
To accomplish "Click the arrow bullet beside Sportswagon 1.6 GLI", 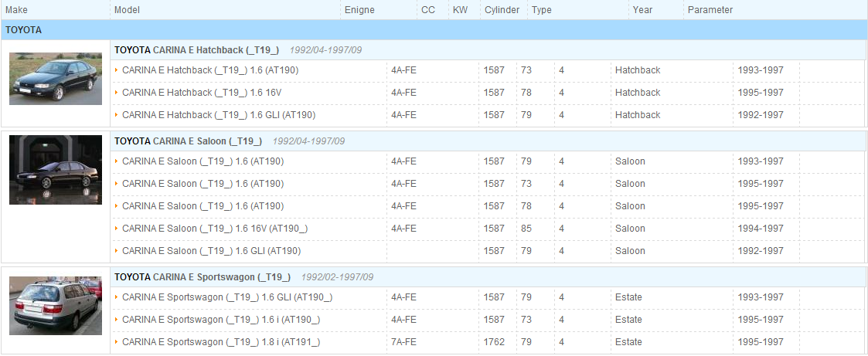I will pos(117,297).
